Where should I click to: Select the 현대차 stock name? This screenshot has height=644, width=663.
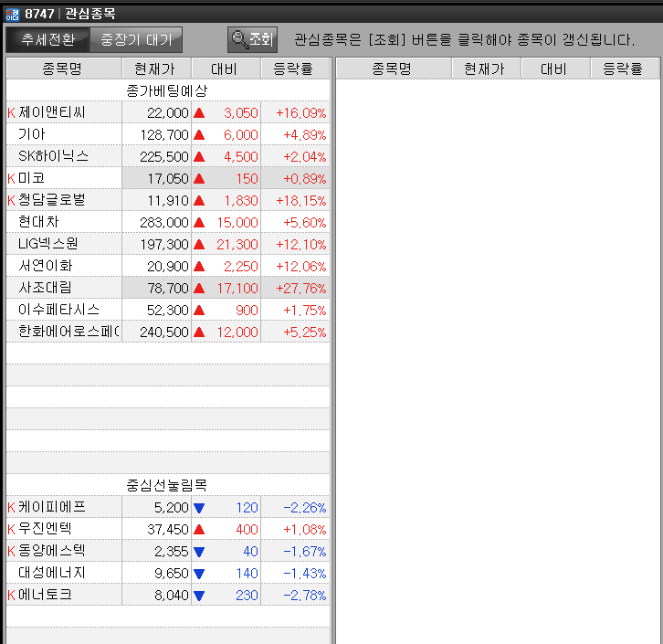click(38, 222)
